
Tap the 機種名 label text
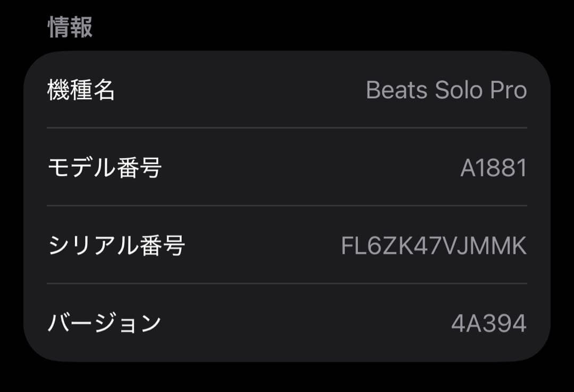tap(80, 90)
